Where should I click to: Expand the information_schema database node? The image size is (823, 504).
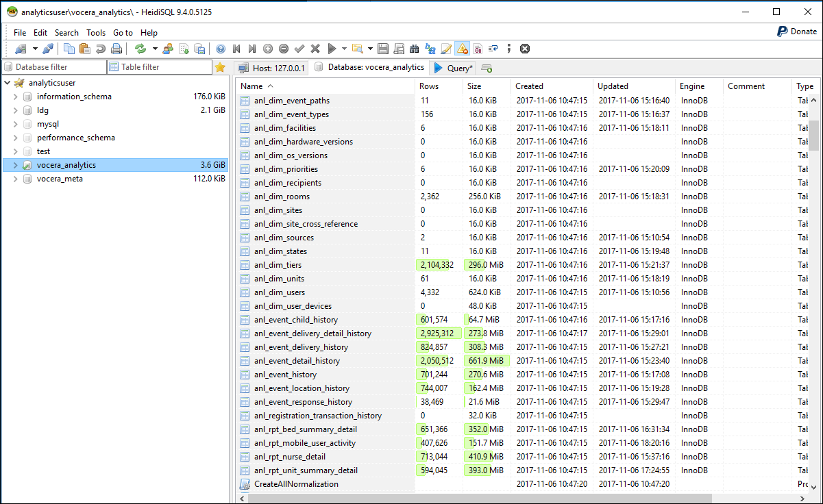16,97
